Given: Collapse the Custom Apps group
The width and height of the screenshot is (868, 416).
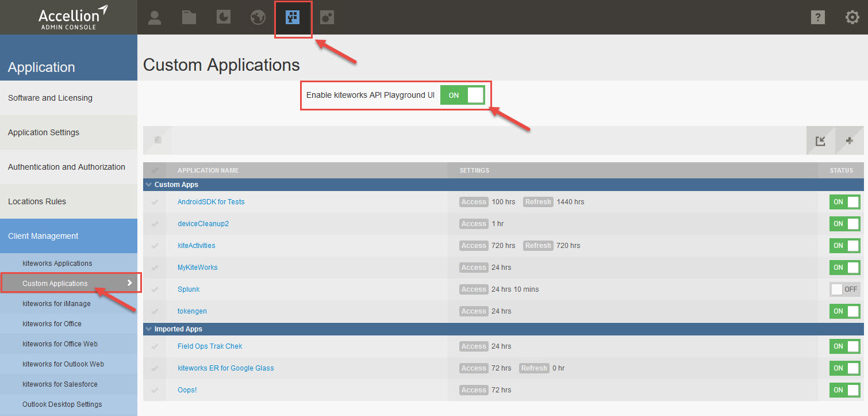Looking at the screenshot, I should pos(149,184).
